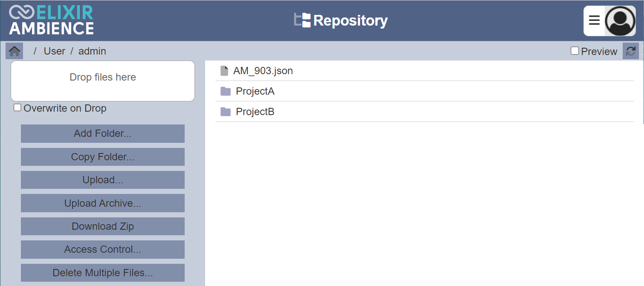Open the Upload Archive... dialog

[x=103, y=203]
